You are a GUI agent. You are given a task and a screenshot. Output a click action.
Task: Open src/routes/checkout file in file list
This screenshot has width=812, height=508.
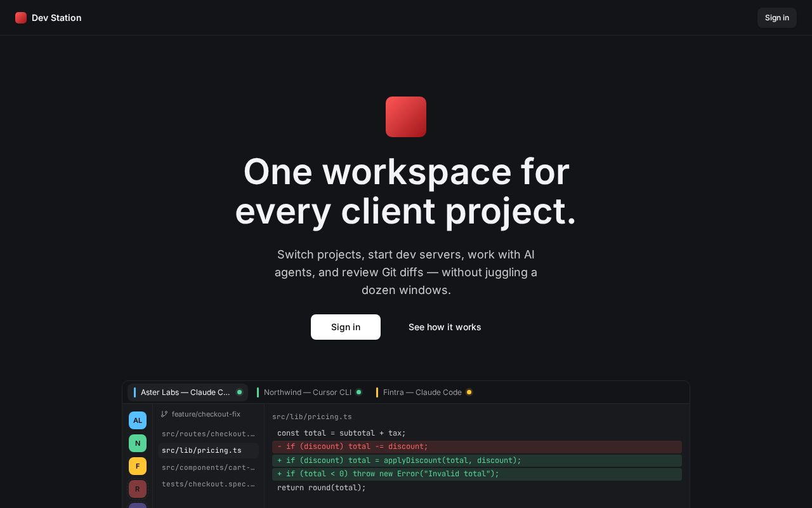pos(208,434)
